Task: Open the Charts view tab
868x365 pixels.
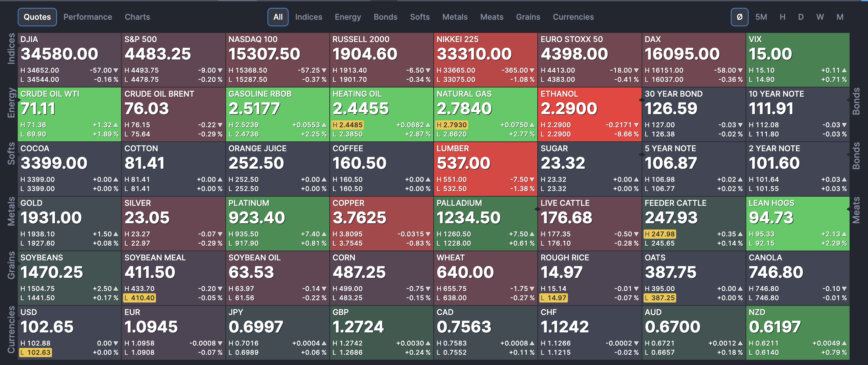Action: 137,17
